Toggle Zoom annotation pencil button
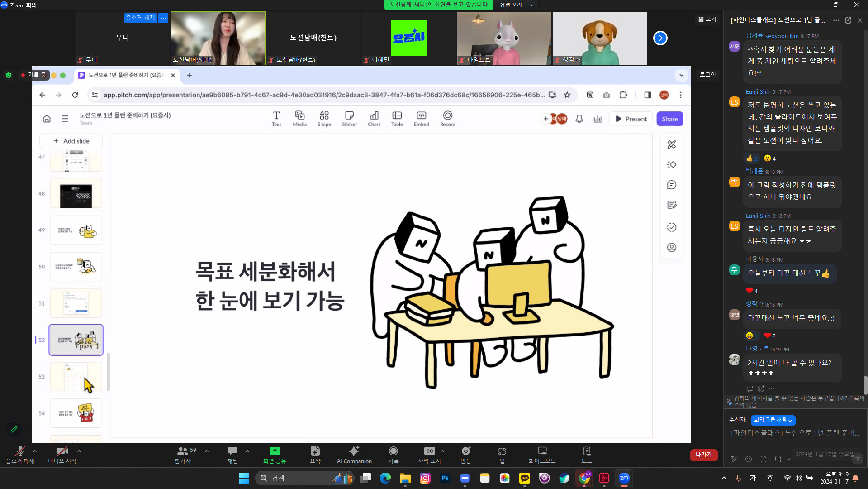 click(x=14, y=429)
